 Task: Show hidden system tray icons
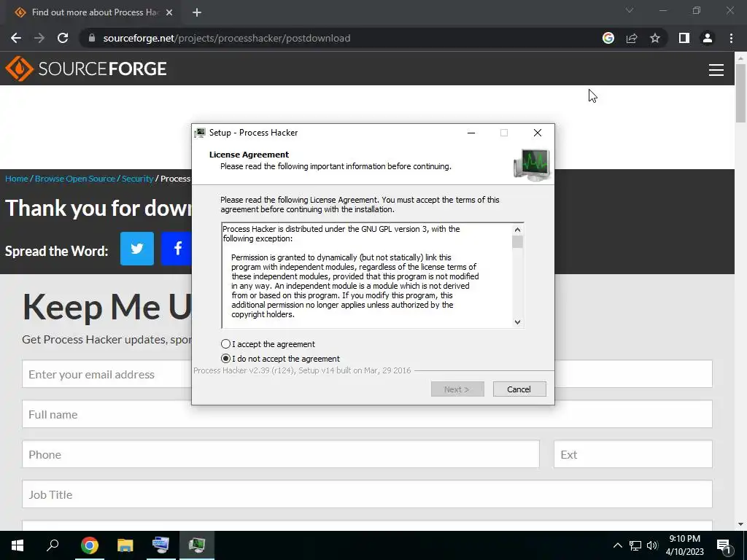tap(617, 545)
